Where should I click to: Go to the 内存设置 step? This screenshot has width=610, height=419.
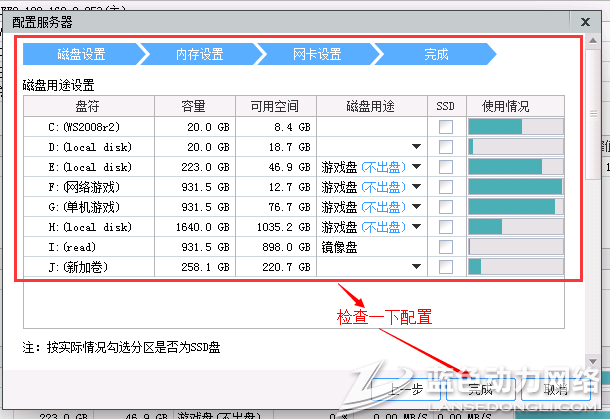198,55
